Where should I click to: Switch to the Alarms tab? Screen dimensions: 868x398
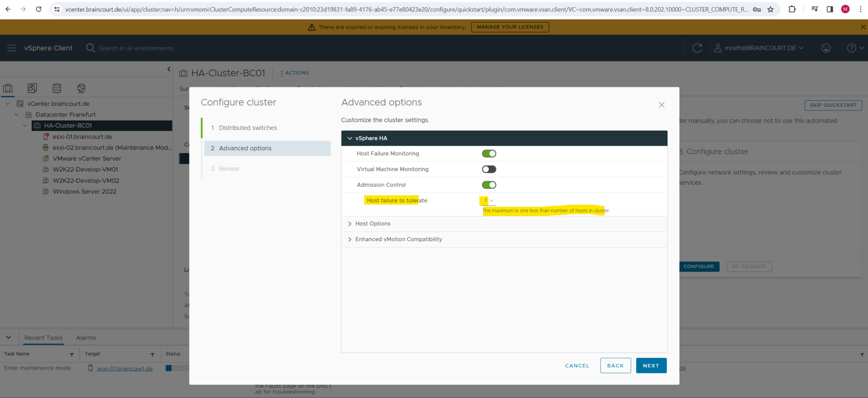tap(86, 337)
